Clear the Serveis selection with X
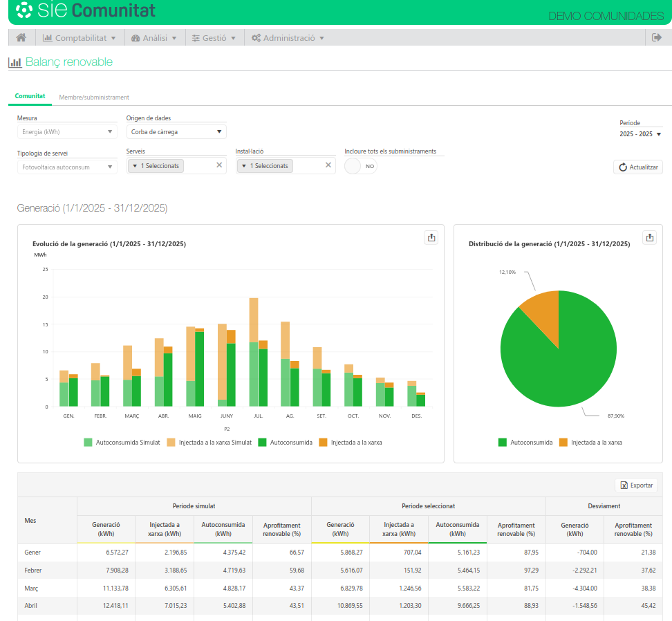 [x=219, y=165]
